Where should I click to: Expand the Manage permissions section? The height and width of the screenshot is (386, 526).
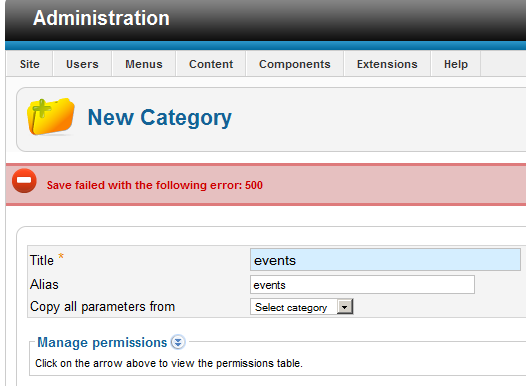coord(102,342)
